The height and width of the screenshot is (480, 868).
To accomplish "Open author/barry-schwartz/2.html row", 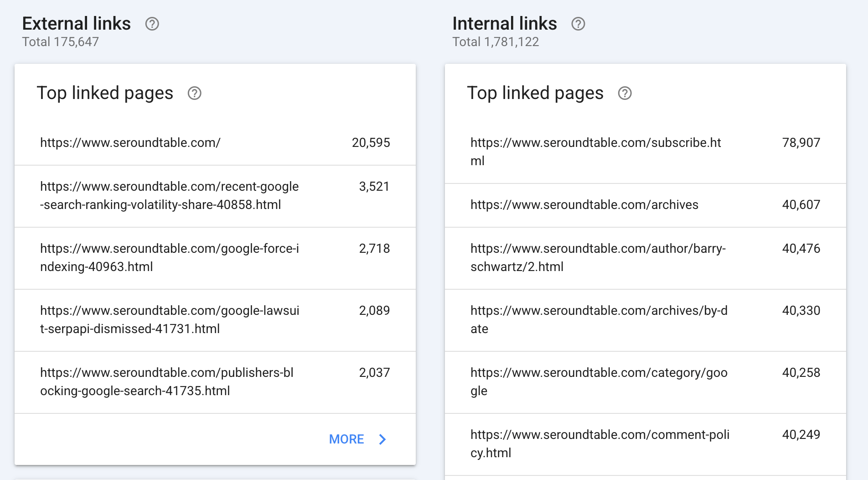I will [x=646, y=258].
